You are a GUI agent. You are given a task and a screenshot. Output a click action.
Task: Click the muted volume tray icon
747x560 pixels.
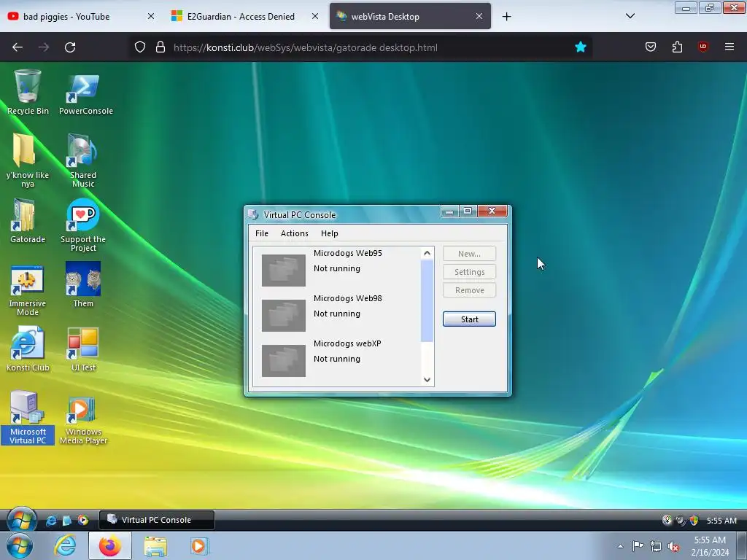pos(673,546)
